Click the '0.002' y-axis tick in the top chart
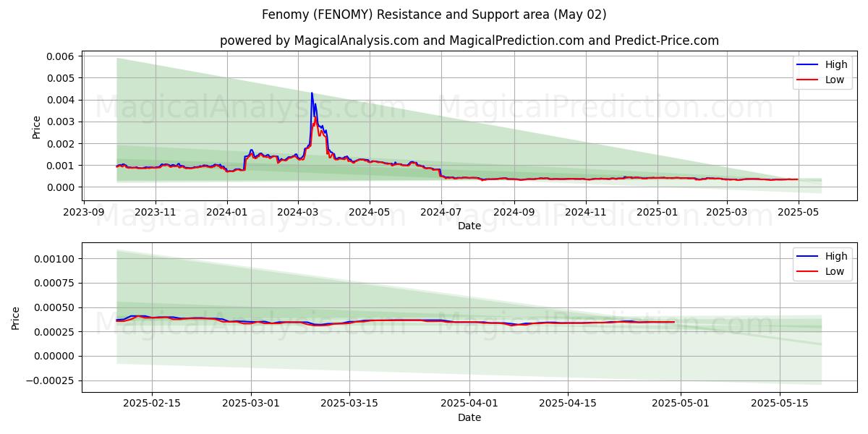Screen dimensions: 868x434 coord(62,144)
